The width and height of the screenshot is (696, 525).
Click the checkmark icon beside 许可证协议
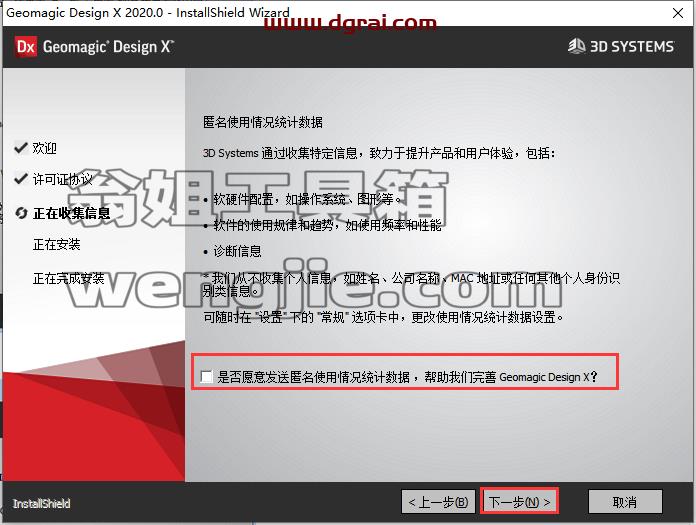pos(21,179)
